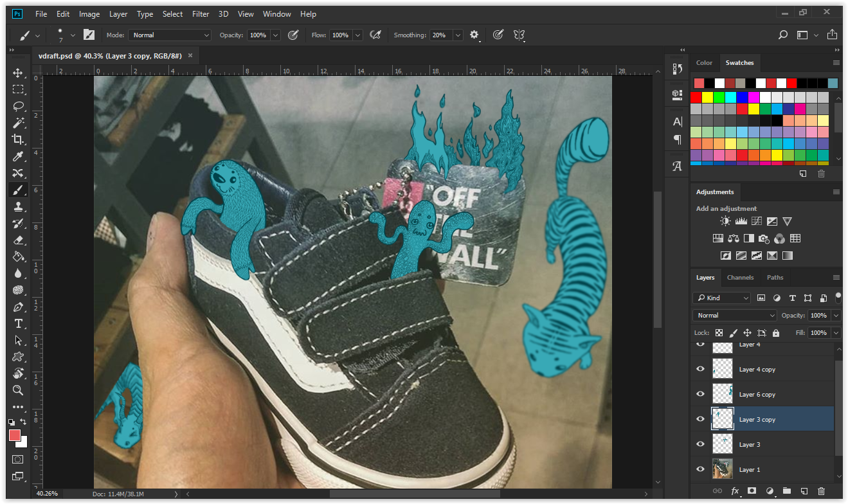Viewport: 848px width, 504px height.
Task: Open the layer Kind filter dropdown
Action: (x=722, y=298)
